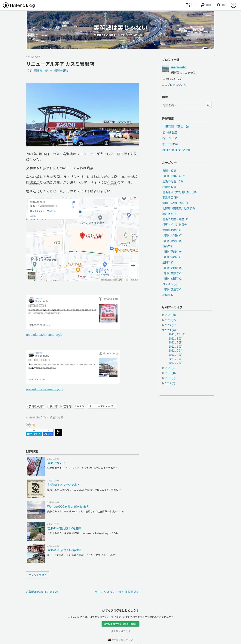Open the article title リニューアル完了 カスミ岩瀬店
Screen dimensions: 241x644
(x=60, y=64)
